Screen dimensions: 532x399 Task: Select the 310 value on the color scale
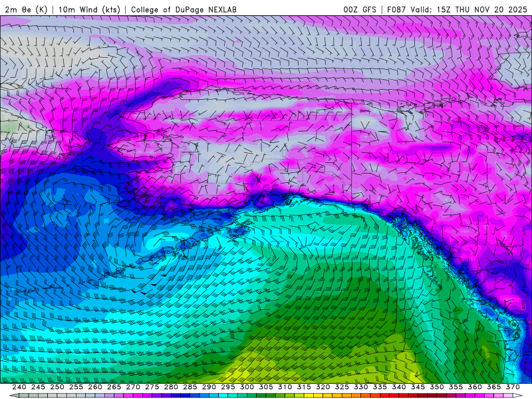[285, 387]
